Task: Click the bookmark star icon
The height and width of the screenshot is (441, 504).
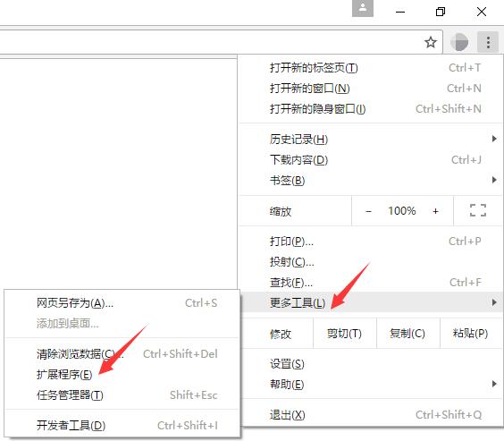Action: coord(431,42)
